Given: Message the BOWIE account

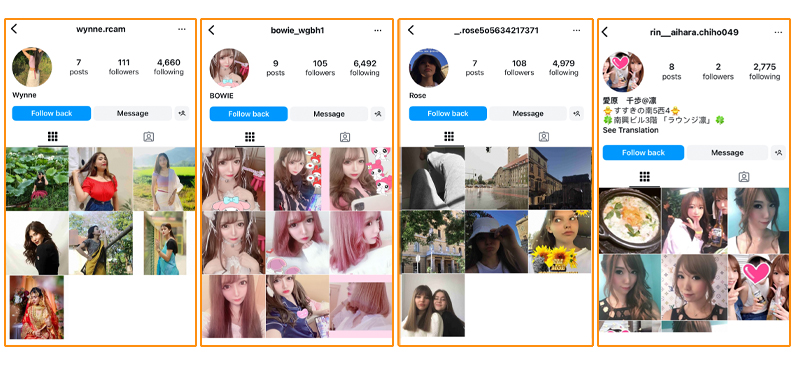Looking at the screenshot, I should pos(329,114).
